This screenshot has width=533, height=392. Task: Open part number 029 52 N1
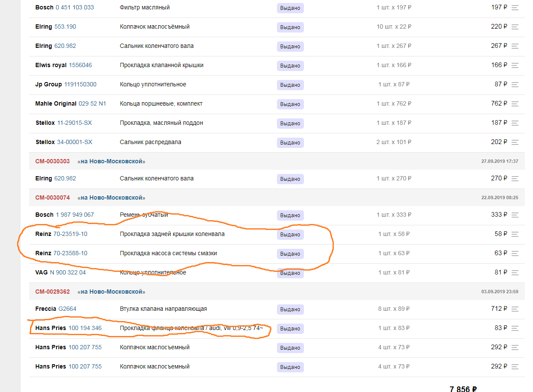pos(92,103)
